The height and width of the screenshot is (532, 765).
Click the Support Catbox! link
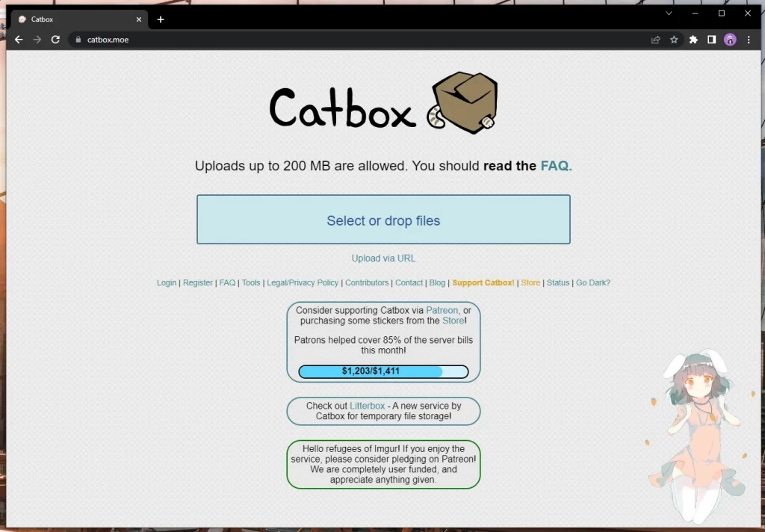(x=483, y=282)
